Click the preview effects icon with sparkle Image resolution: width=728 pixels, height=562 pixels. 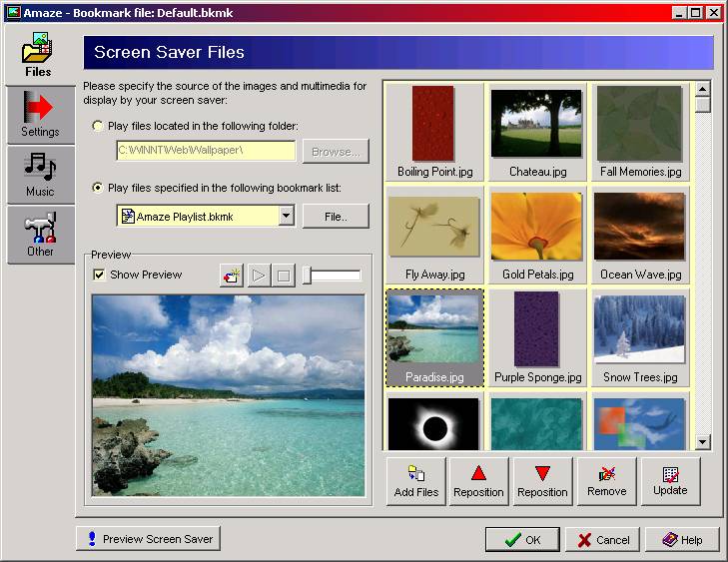pos(232,276)
